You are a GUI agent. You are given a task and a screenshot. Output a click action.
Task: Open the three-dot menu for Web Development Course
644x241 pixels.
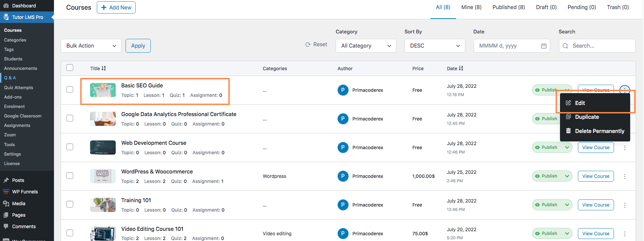(x=625, y=148)
